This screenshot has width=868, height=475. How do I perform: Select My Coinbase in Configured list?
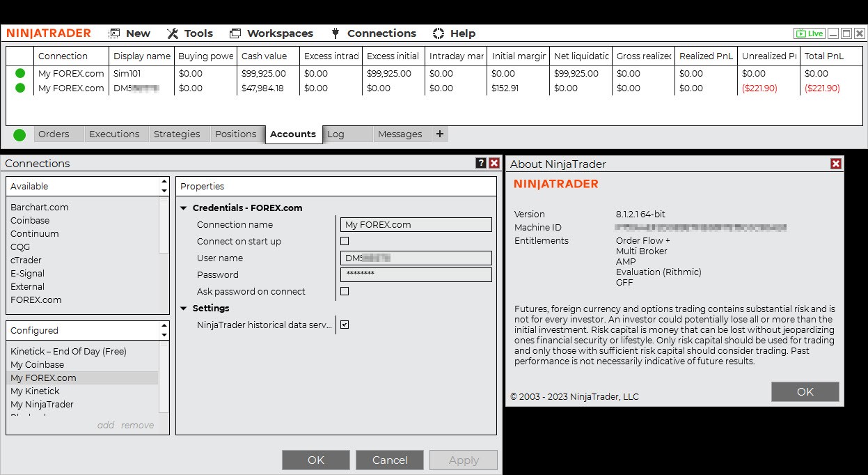click(x=38, y=365)
